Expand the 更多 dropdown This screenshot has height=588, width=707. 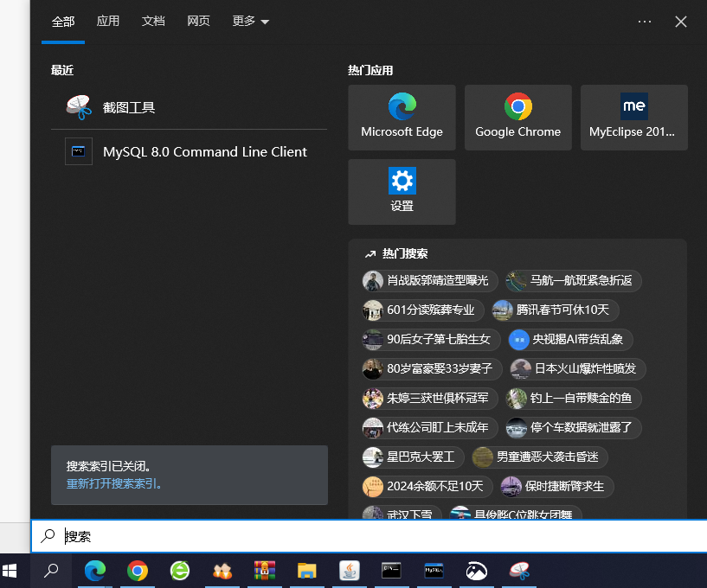(x=250, y=21)
